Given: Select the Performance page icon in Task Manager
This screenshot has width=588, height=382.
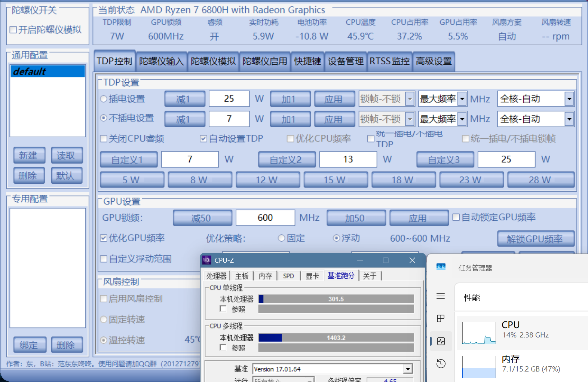Looking at the screenshot, I should tap(441, 341).
